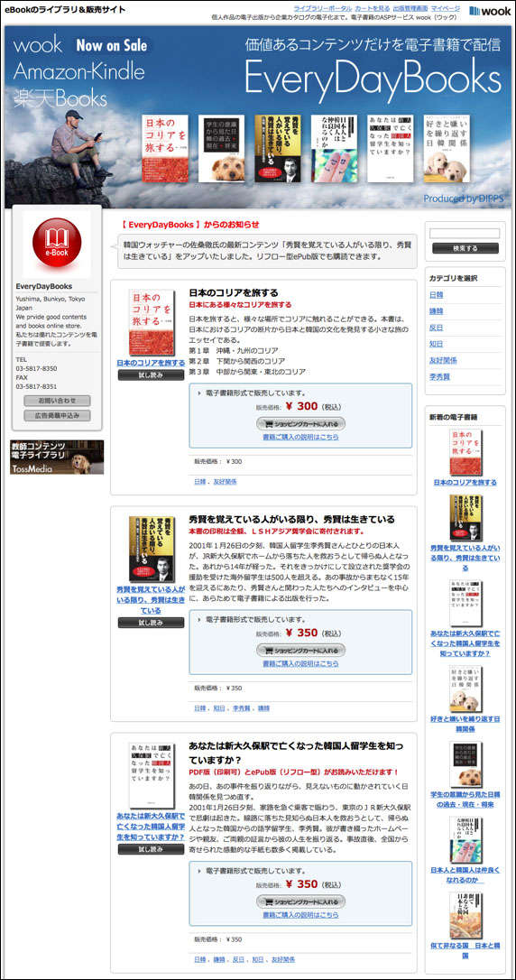The image size is (516, 980).
Task: Click the お問い合わせ contact button
Action: pyautogui.click(x=57, y=401)
